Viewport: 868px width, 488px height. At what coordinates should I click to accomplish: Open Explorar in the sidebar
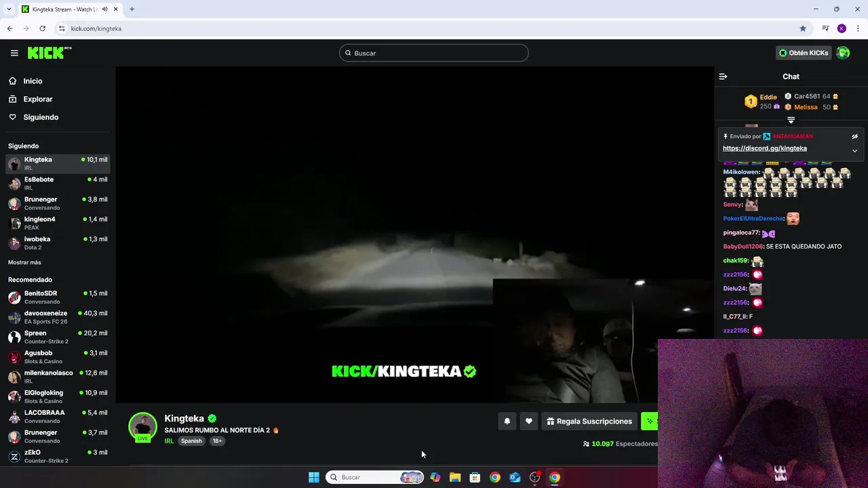[x=37, y=99]
